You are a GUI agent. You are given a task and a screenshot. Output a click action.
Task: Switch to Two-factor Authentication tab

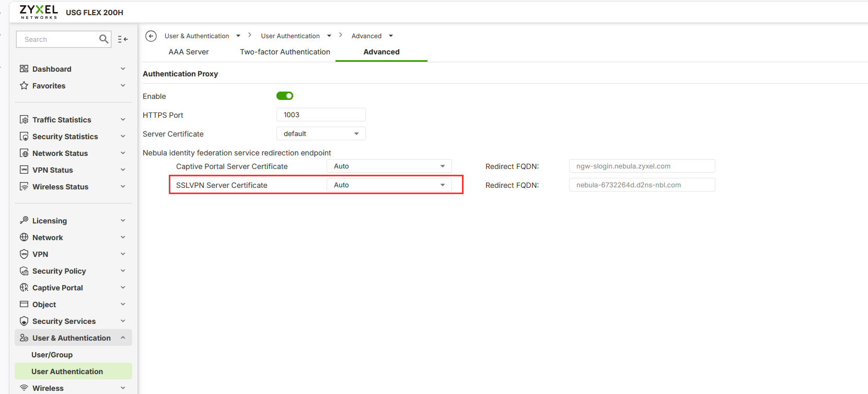(285, 52)
